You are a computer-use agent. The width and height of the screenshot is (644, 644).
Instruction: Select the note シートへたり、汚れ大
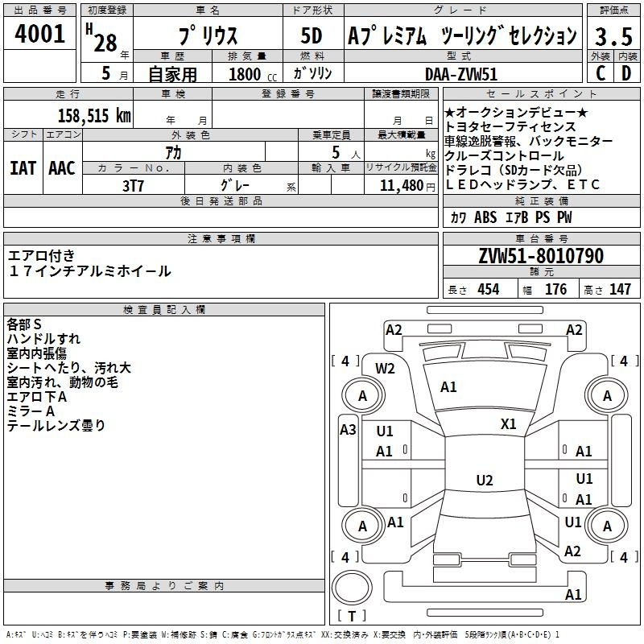68,367
